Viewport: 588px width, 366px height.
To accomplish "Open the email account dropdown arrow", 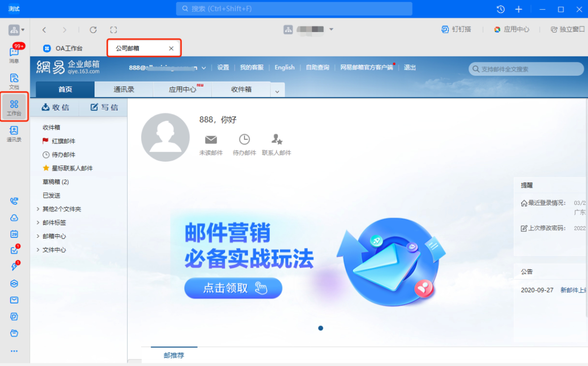I will pyautogui.click(x=204, y=68).
